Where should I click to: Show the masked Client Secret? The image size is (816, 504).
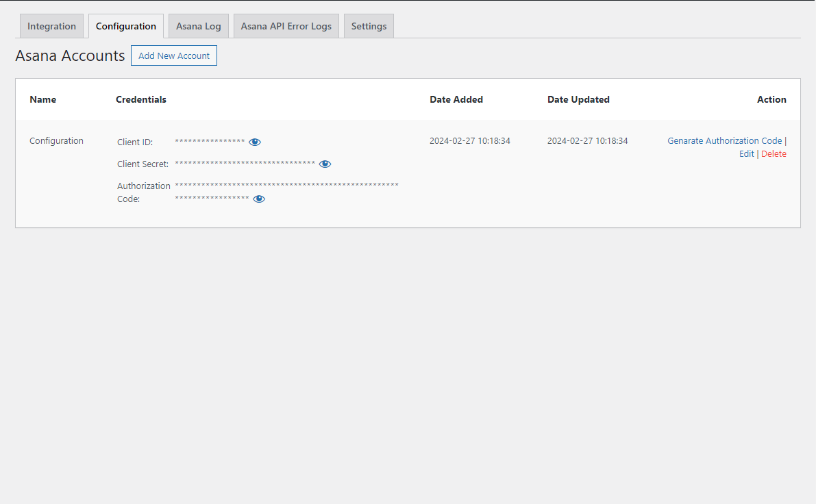(x=325, y=164)
